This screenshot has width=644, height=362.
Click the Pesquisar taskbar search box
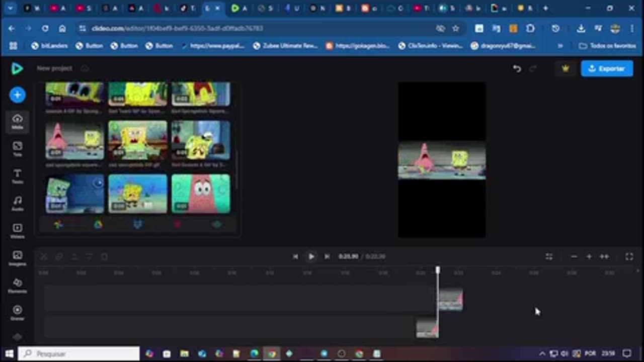point(79,353)
